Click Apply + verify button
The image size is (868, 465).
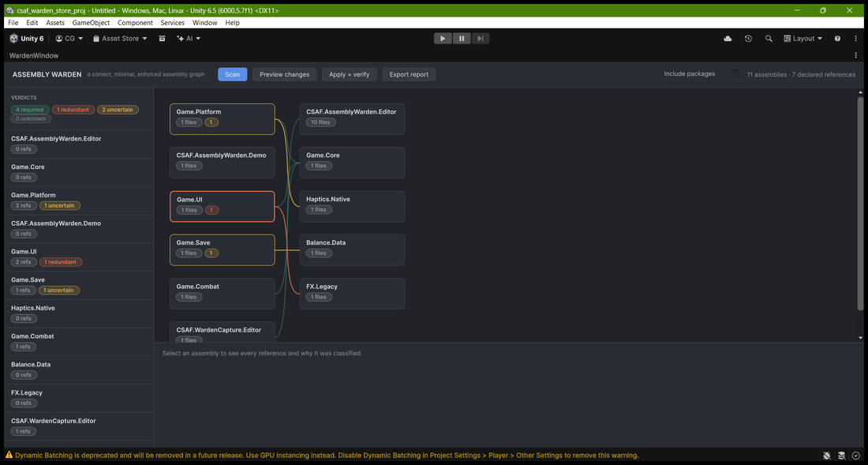point(350,74)
